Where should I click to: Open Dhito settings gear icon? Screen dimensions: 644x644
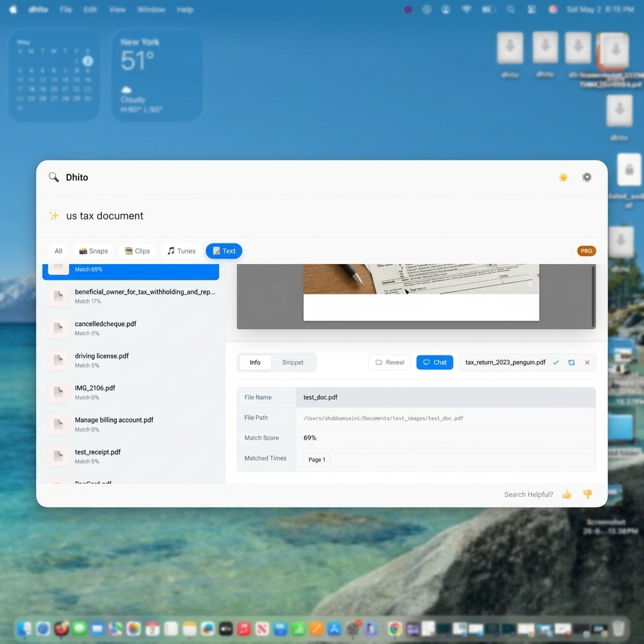click(587, 177)
